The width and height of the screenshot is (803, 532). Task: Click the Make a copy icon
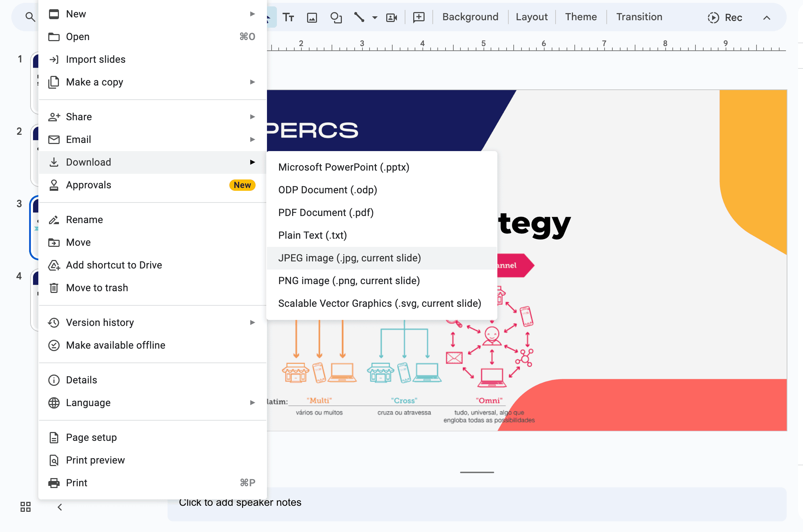pos(54,82)
